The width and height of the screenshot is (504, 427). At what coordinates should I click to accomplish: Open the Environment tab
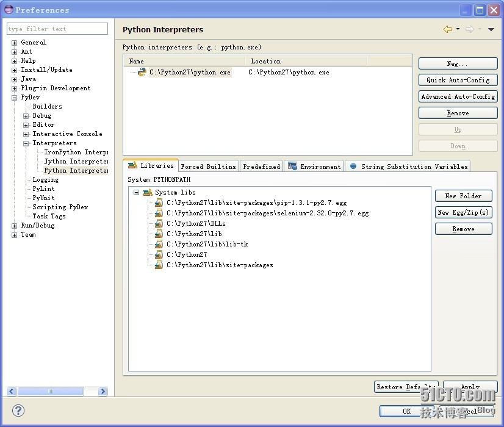pyautogui.click(x=314, y=167)
